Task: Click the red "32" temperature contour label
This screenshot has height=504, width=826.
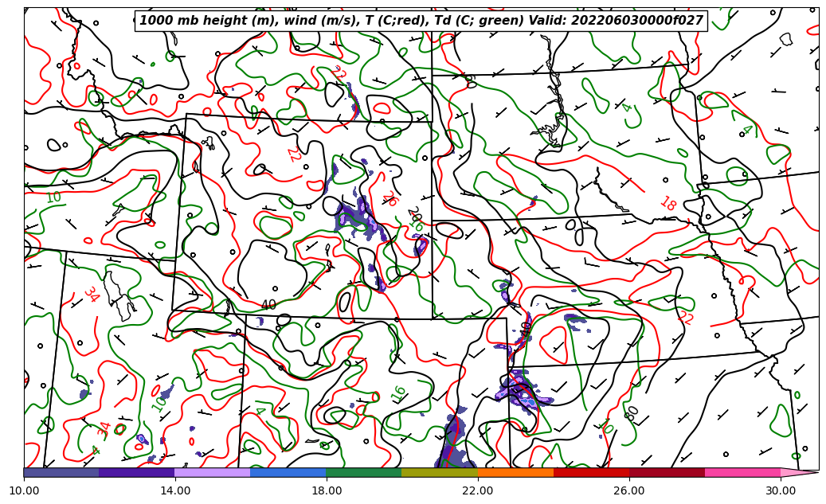Action: [339, 73]
